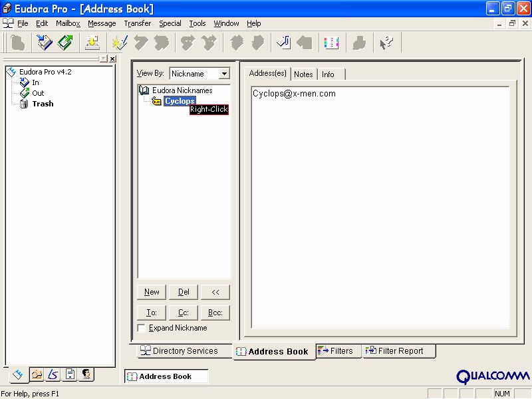Select the Address(es) tab
Viewport: 532px width, 399px height.
point(267,73)
